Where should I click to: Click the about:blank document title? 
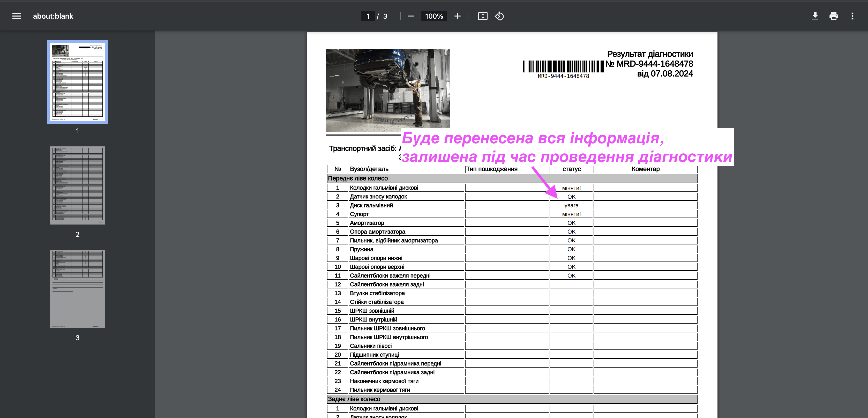click(x=53, y=16)
